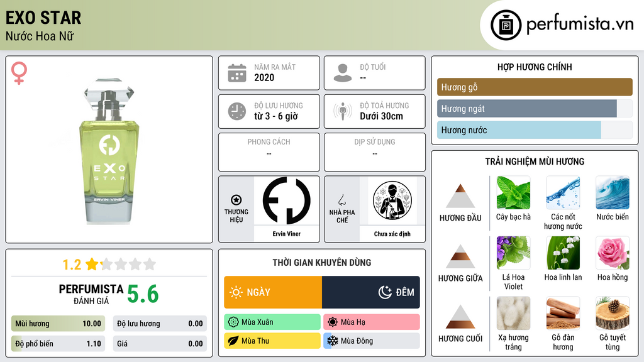Click the Dịp sử dụng info box
Image resolution: width=644 pixels, height=362 pixels.
click(375, 152)
